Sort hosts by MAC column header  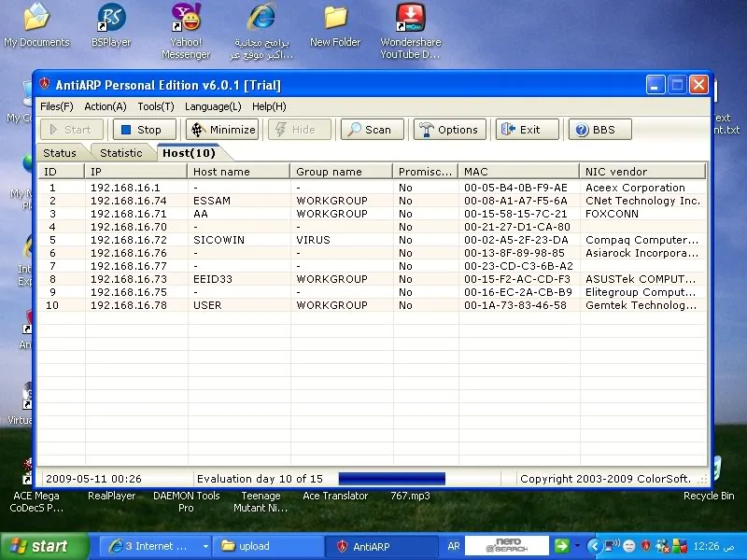pyautogui.click(x=518, y=172)
